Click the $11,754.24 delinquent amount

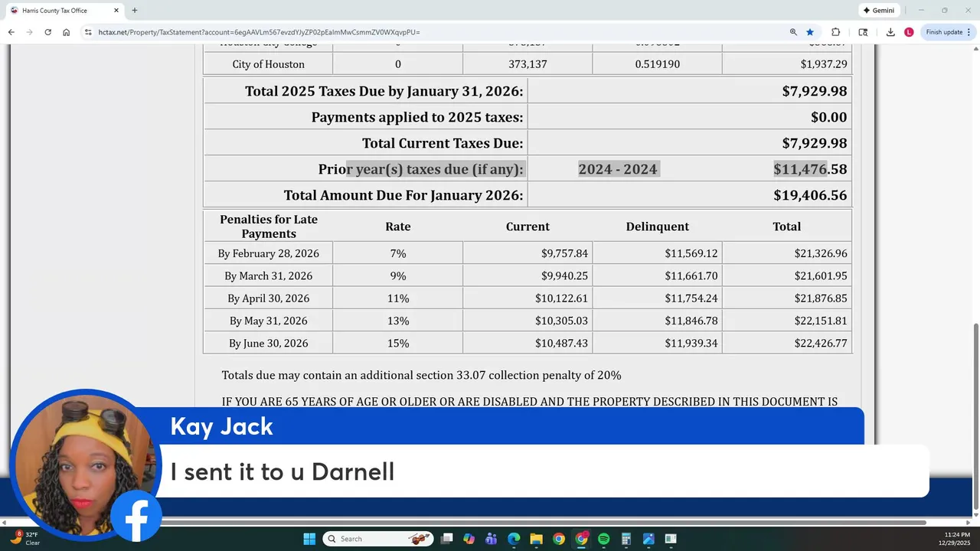(x=691, y=298)
